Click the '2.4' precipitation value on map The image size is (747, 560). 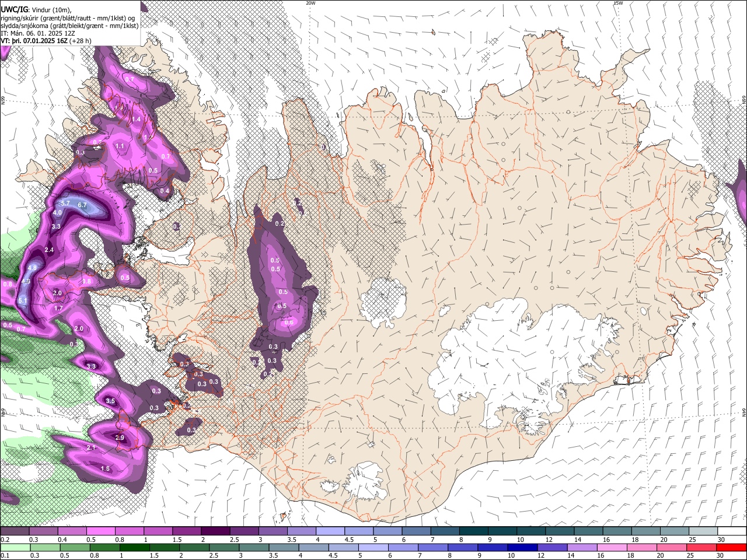click(x=49, y=250)
